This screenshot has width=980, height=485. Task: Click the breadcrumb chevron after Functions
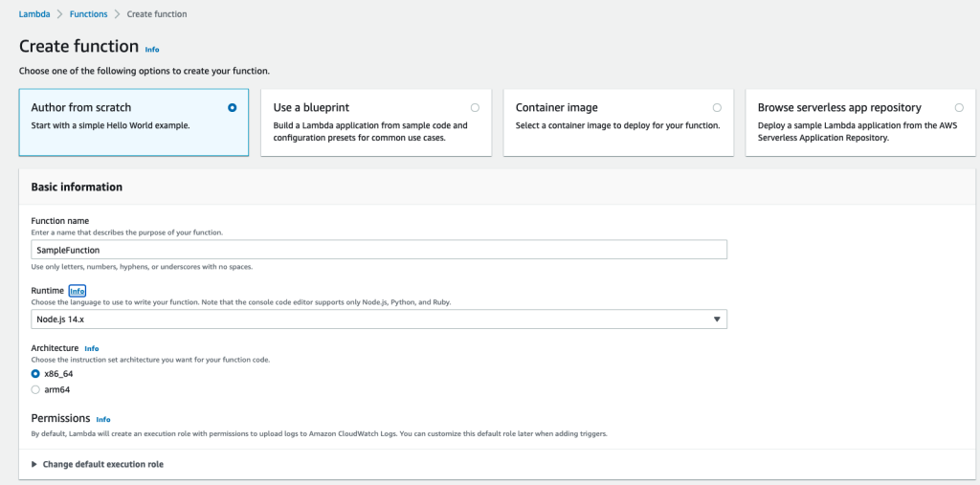(118, 14)
